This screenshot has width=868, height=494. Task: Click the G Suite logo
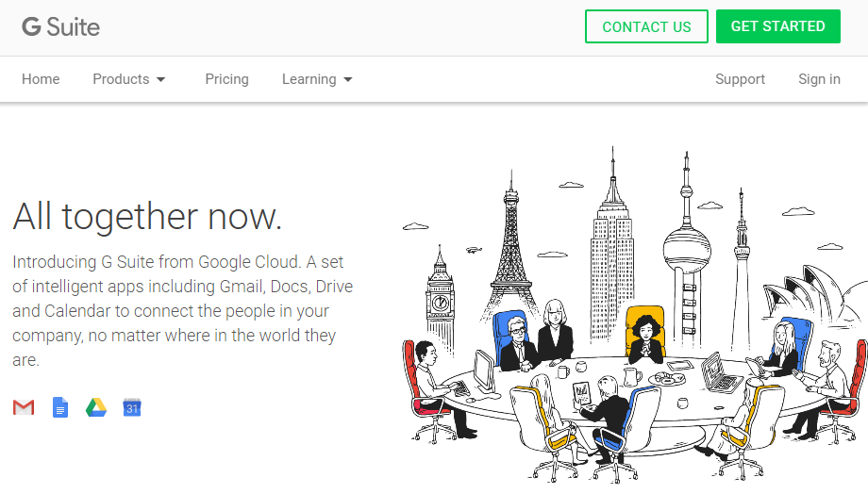(x=61, y=27)
